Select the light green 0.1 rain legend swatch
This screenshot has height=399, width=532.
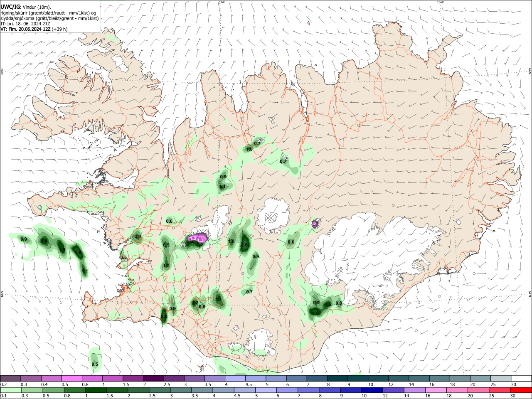tap(11, 390)
